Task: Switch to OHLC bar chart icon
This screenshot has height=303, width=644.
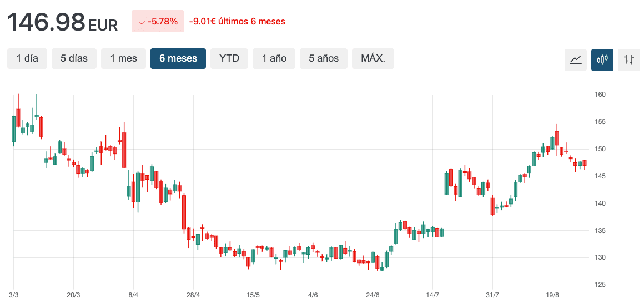Action: click(628, 59)
